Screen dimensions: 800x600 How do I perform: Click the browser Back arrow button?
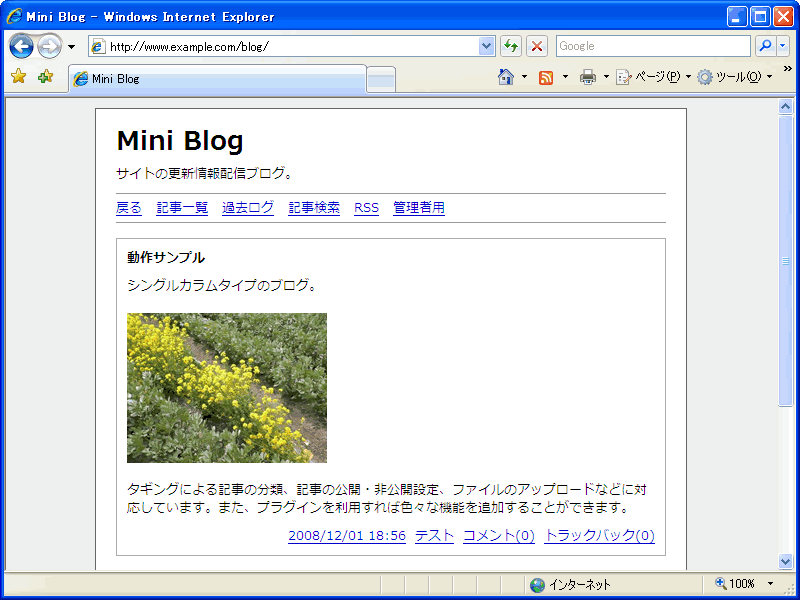coord(21,46)
